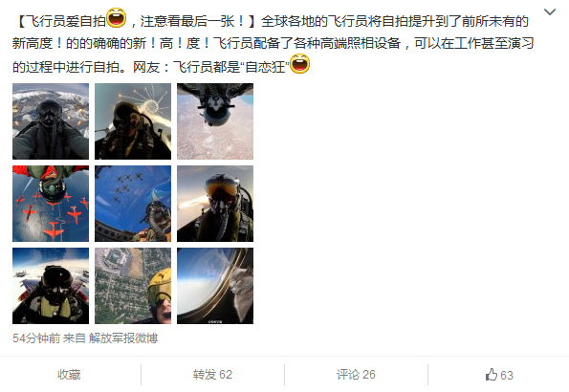Open the pilot selfie above snowy mountains
The image size is (569, 392).
coord(51,121)
